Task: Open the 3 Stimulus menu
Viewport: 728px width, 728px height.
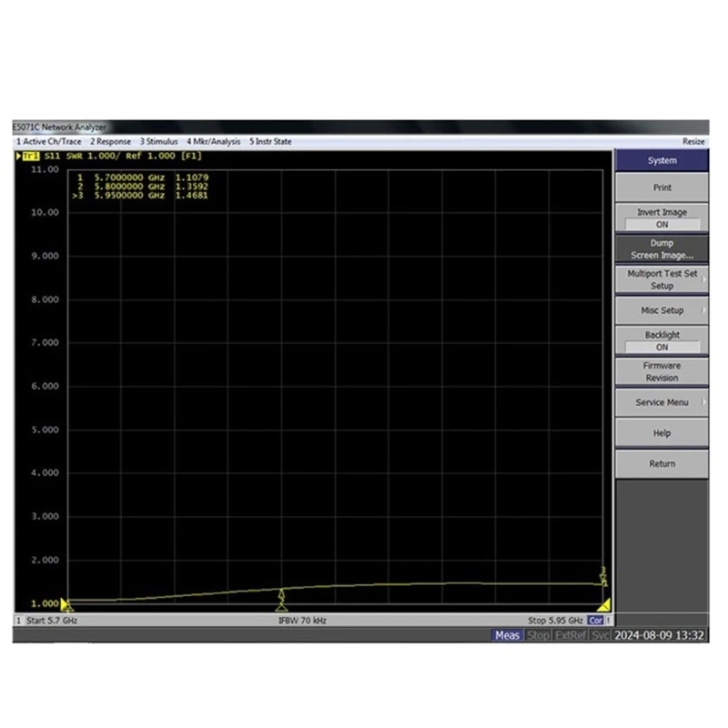Action: (x=158, y=142)
